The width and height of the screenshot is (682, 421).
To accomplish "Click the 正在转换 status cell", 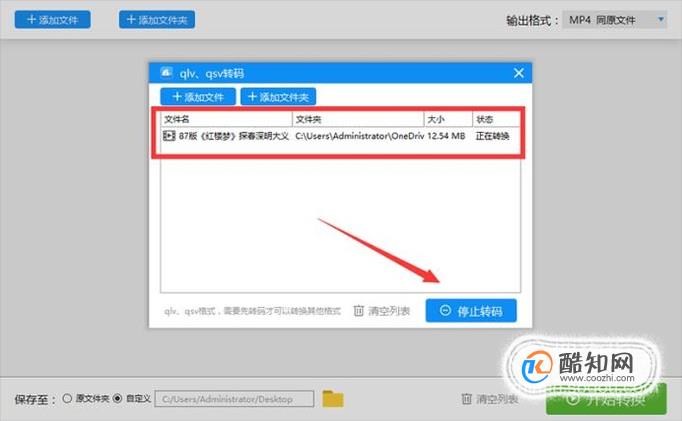I will pyautogui.click(x=492, y=136).
